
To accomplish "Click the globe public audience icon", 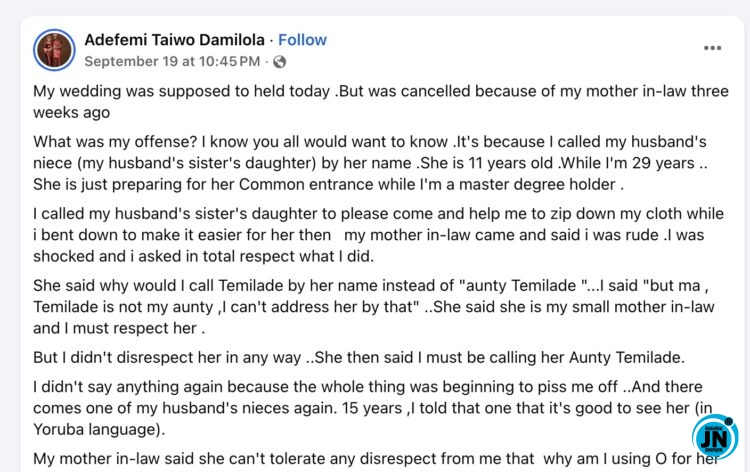I will tap(279, 62).
